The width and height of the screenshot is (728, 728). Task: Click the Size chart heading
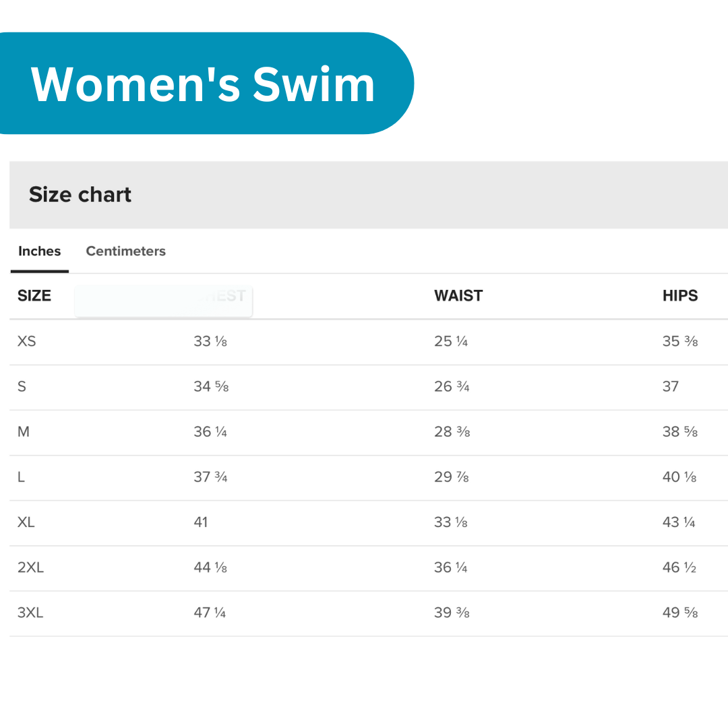80,195
